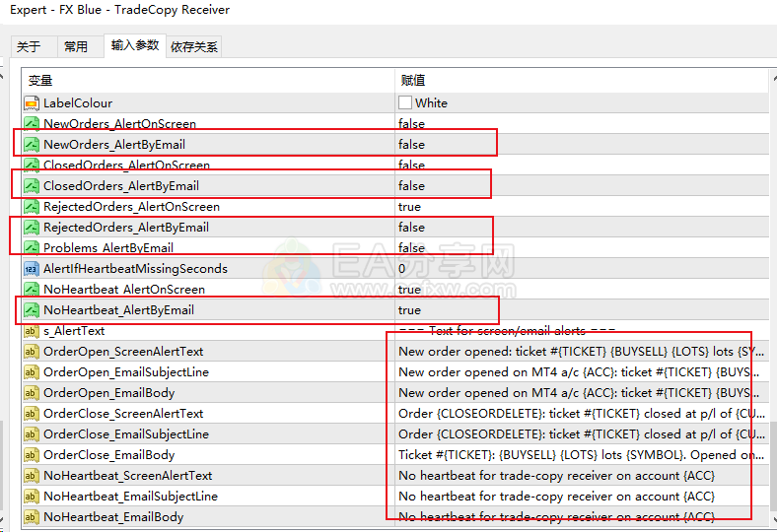Click the LabelColour color icon
The width and height of the screenshot is (777, 532).
click(32, 102)
